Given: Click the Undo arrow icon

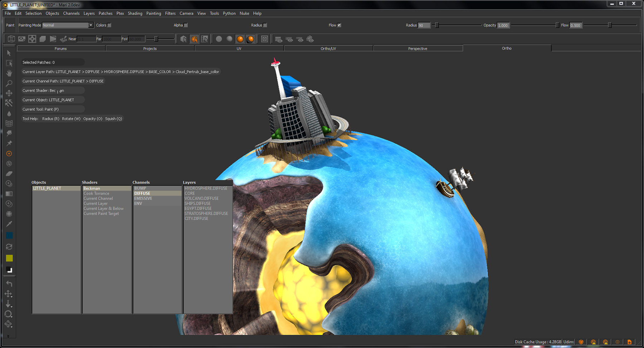Looking at the screenshot, I should [9, 284].
